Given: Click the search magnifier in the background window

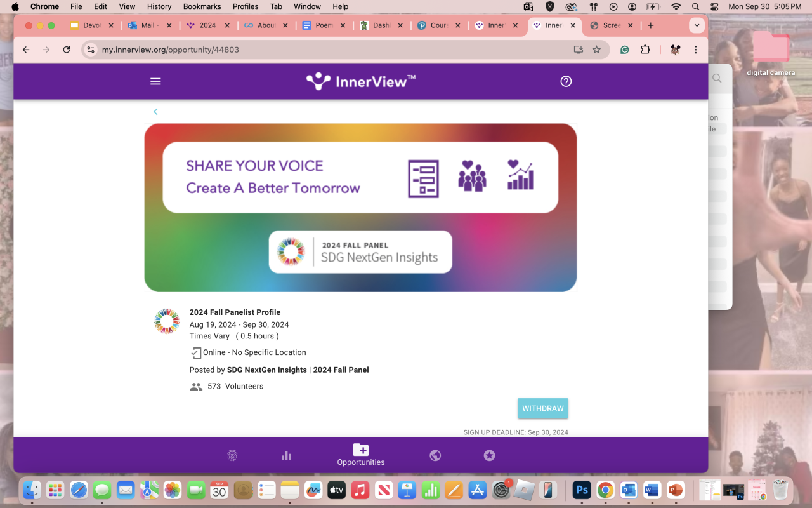Looking at the screenshot, I should coord(717,78).
